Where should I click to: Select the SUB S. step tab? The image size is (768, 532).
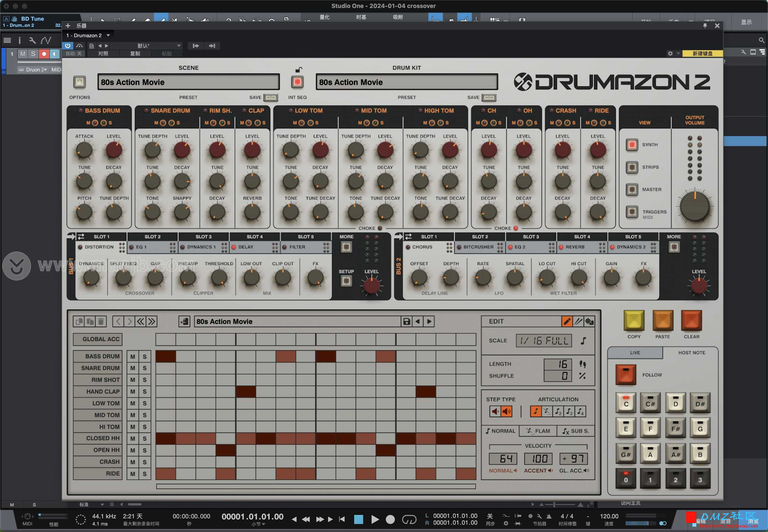(576, 431)
